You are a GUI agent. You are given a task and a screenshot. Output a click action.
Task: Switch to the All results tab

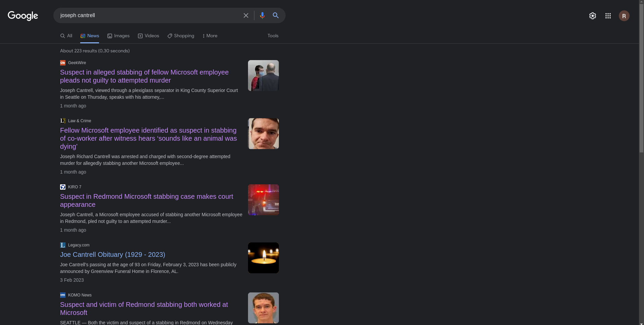point(66,36)
